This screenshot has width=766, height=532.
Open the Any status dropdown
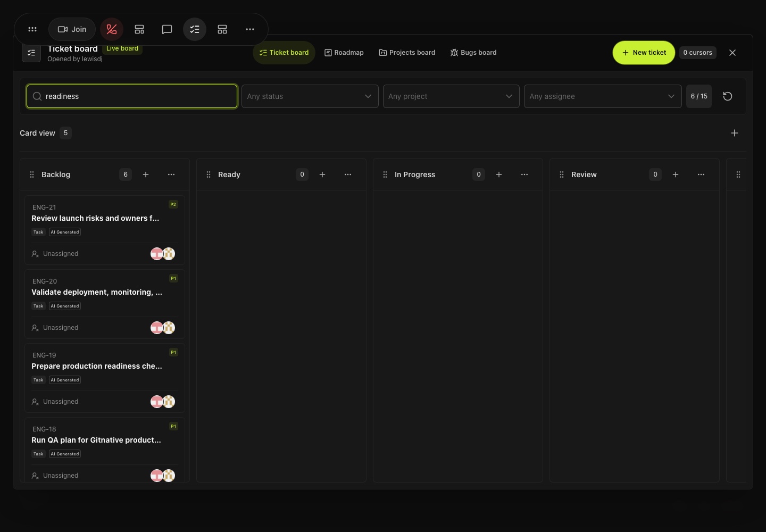310,96
